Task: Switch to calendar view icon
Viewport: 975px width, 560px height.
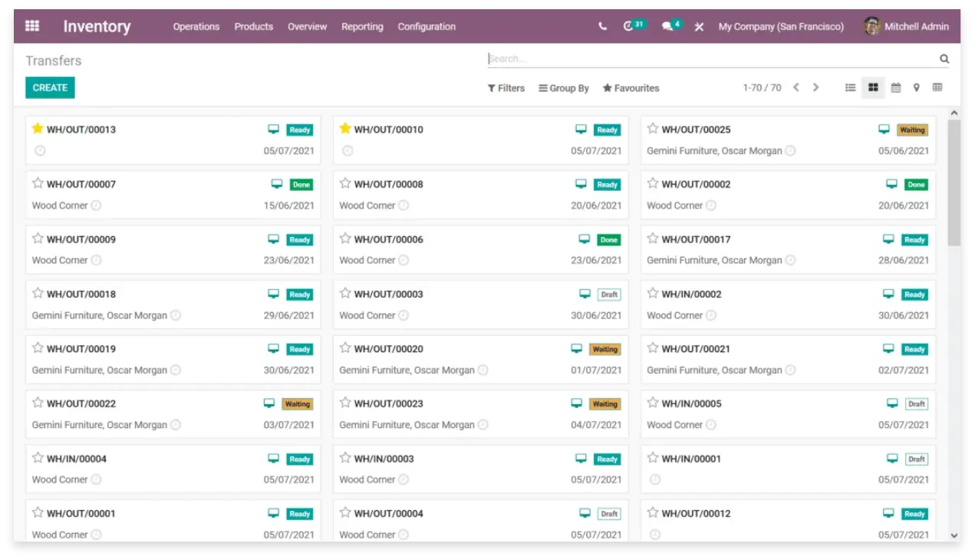Action: tap(895, 88)
